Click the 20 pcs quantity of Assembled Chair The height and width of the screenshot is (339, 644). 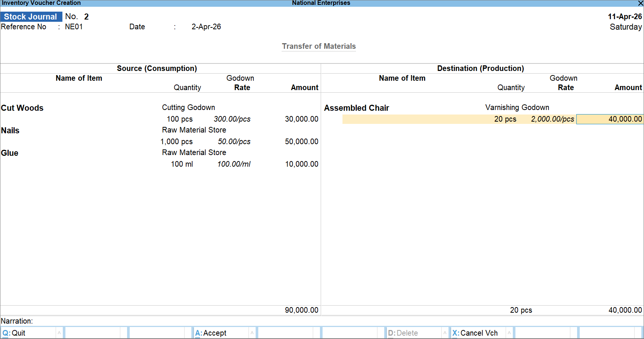coord(505,119)
